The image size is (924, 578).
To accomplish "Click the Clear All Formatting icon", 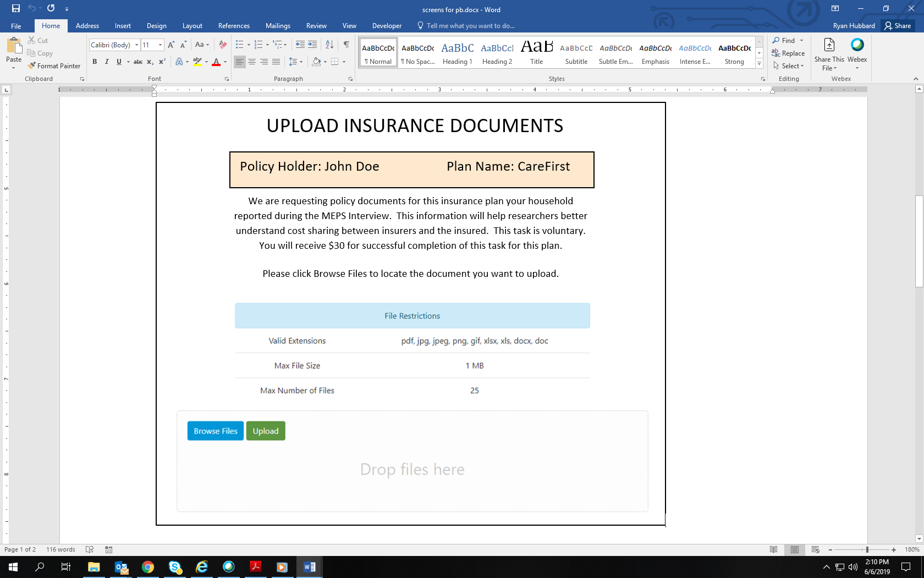I will tap(223, 45).
